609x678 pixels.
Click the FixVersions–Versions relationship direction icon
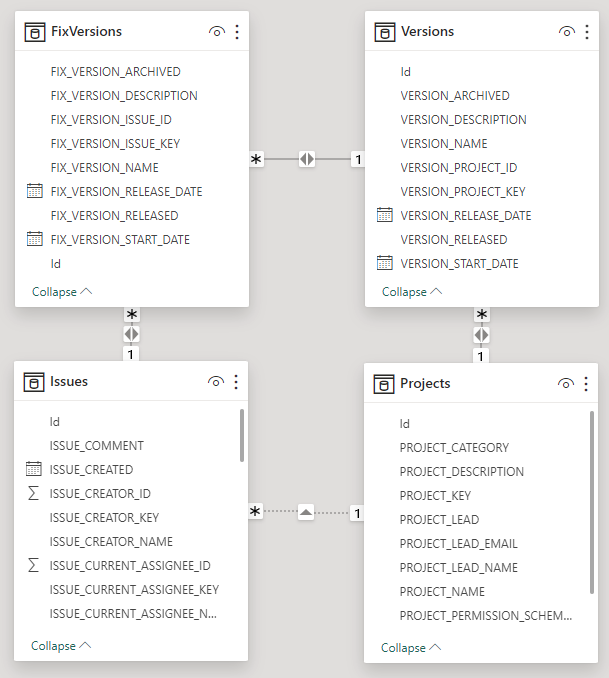tap(307, 159)
